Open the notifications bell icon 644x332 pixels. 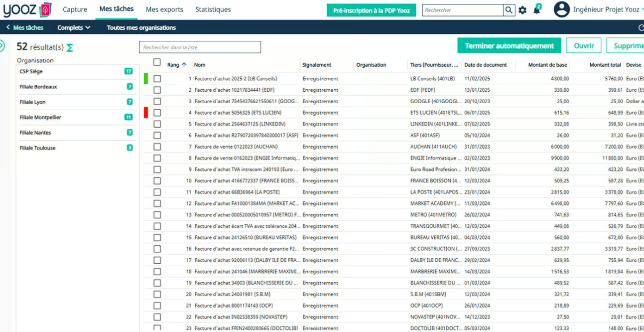pos(536,10)
